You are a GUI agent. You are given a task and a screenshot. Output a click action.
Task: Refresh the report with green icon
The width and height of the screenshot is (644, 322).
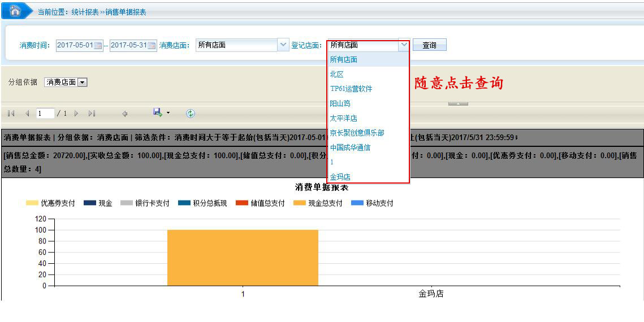pos(191,114)
